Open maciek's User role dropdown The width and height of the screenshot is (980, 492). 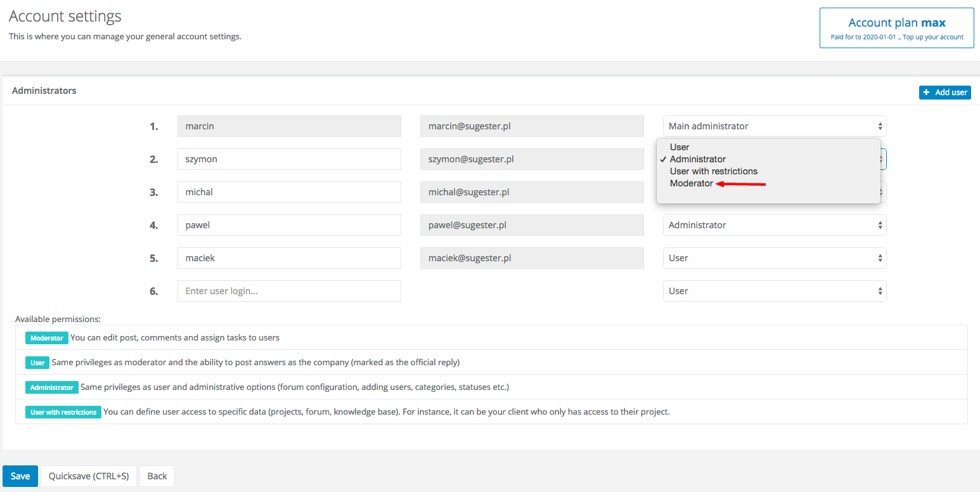coord(774,258)
